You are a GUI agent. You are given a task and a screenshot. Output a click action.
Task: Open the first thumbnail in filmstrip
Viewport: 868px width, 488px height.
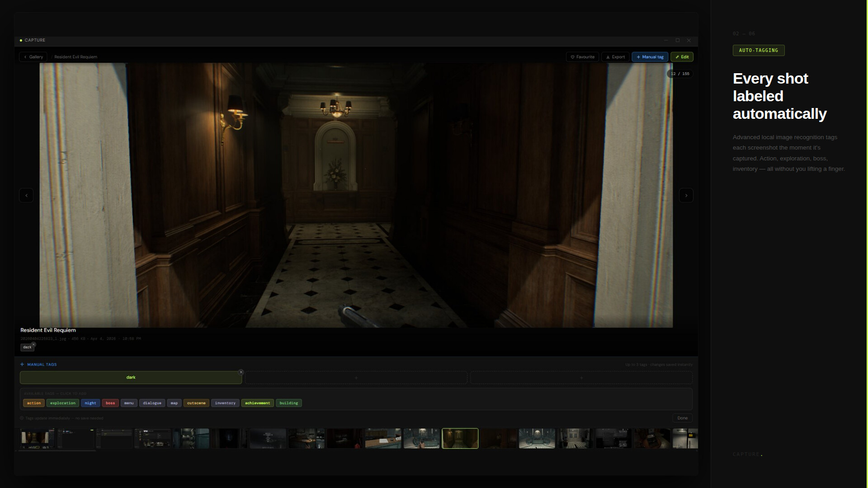(37, 438)
